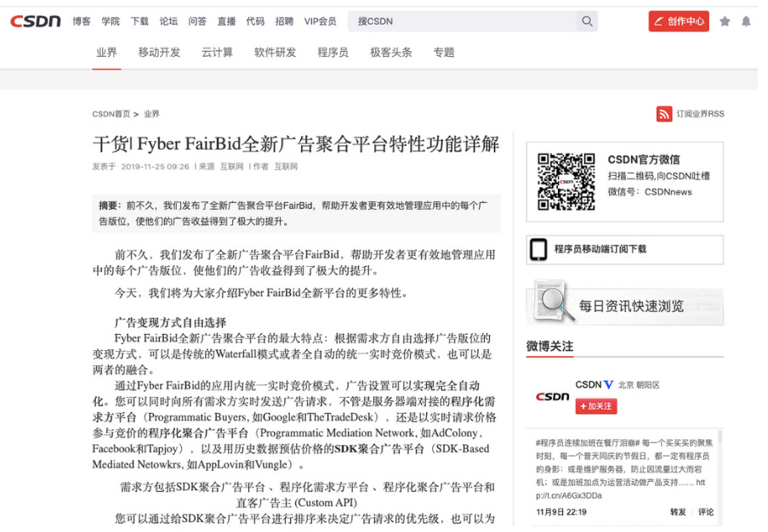768x532 pixels.
Task: Switch to the 云计算 tab
Action: (x=217, y=53)
